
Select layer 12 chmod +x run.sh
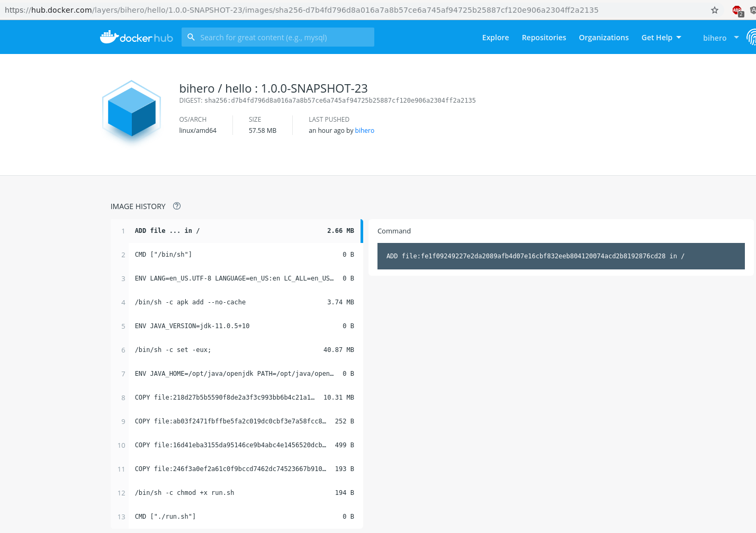click(237, 493)
